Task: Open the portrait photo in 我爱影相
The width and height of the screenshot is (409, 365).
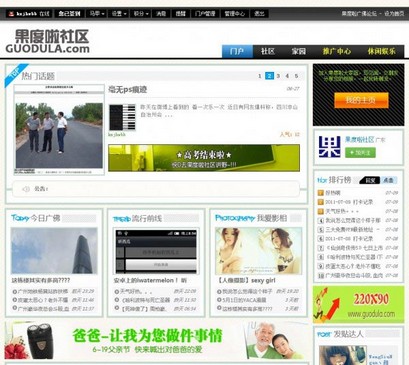Action: point(258,251)
